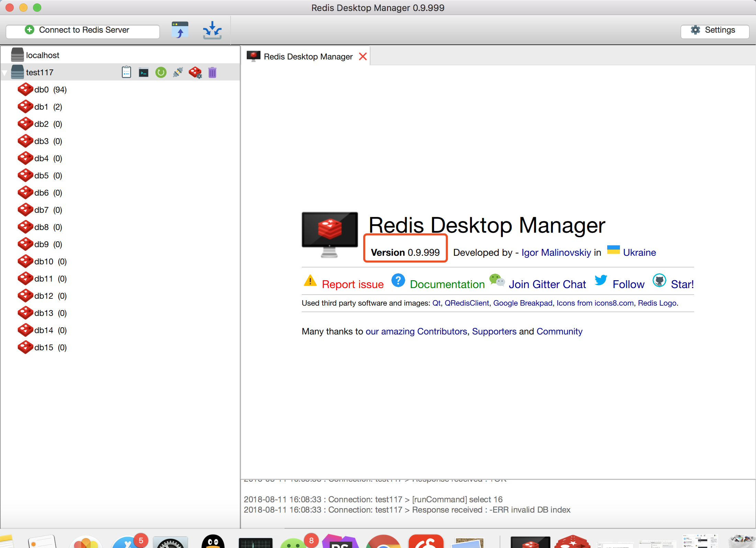
Task: Open connection settings icon with gear
Action: pyautogui.click(x=195, y=73)
